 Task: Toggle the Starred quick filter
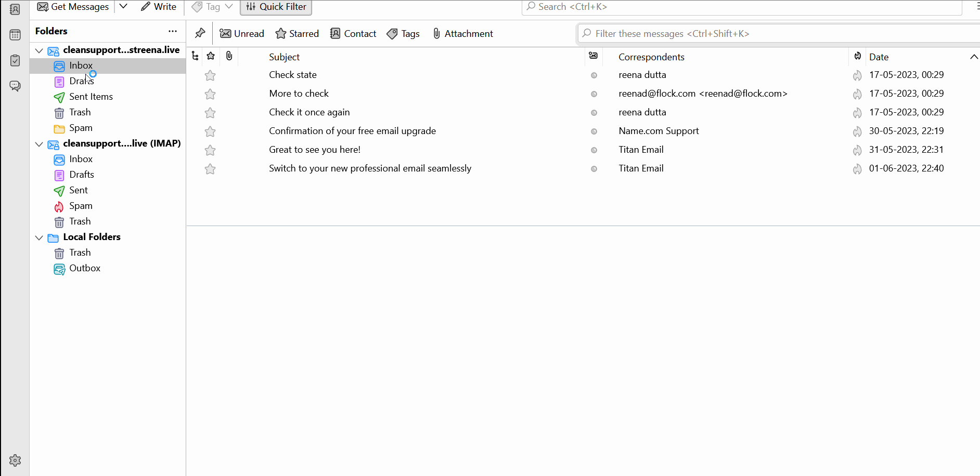coord(296,33)
